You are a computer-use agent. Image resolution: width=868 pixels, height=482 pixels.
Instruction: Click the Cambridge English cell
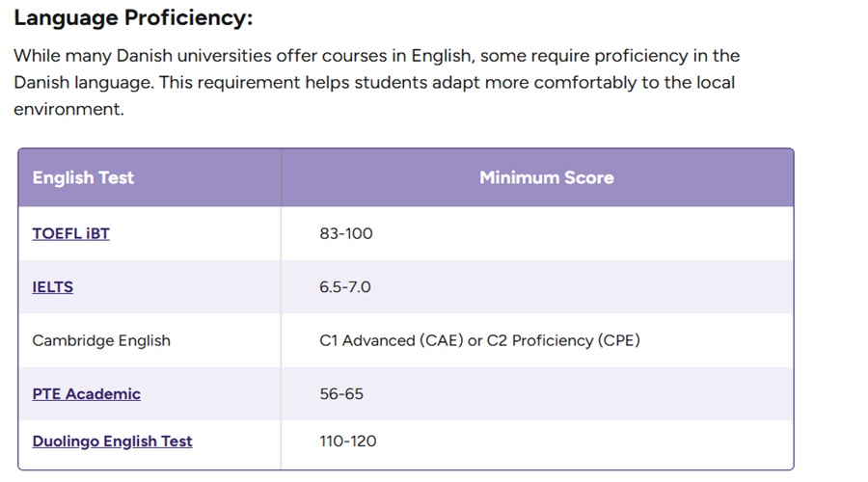pyautogui.click(x=101, y=340)
